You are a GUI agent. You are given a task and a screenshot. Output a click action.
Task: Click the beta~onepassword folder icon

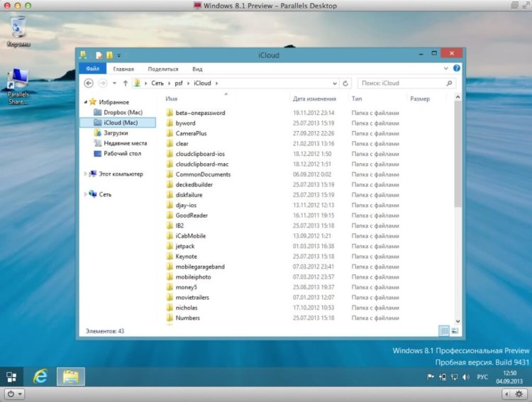[170, 113]
